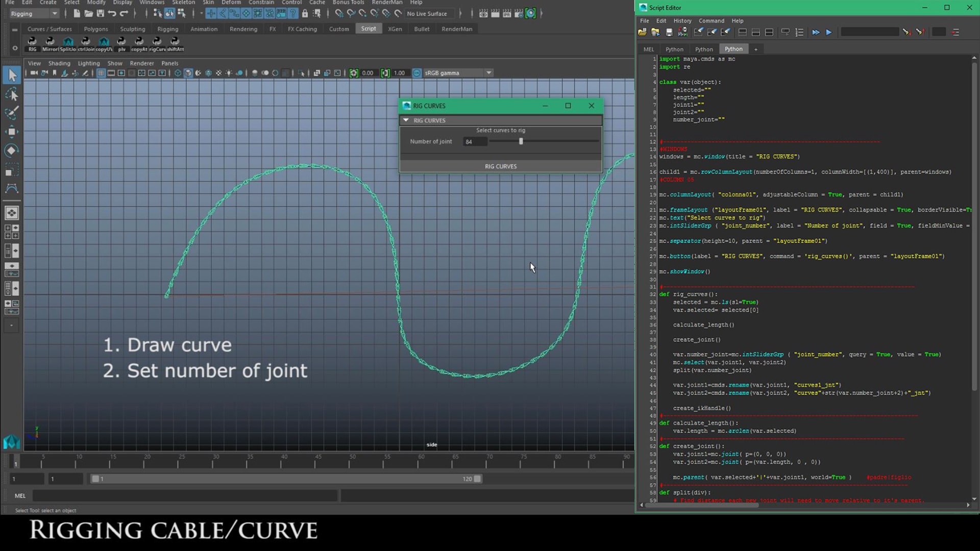
Task: Click the rigCurv shelf script icon
Action: [157, 42]
